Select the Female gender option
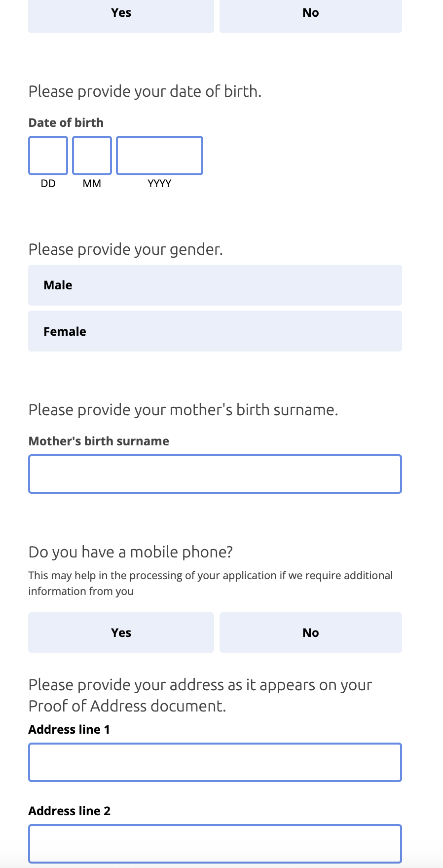The width and height of the screenshot is (443, 868). point(215,331)
